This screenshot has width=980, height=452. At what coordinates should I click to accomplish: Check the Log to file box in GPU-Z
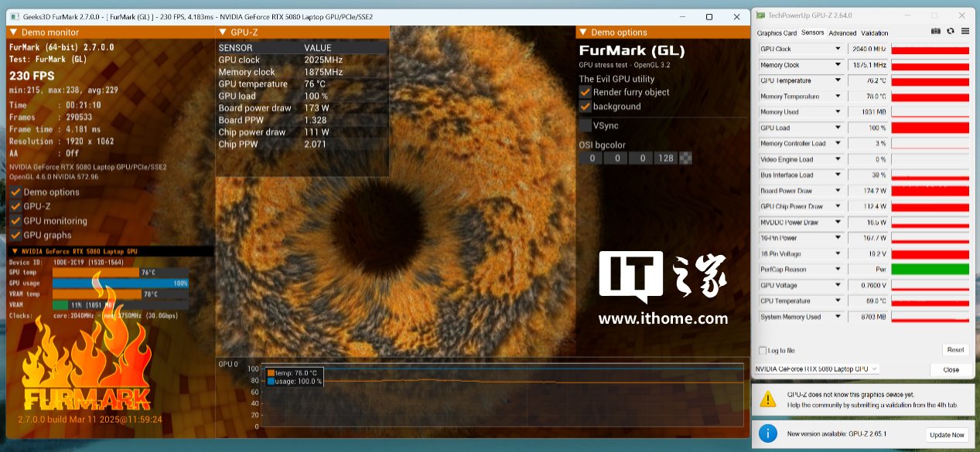763,350
